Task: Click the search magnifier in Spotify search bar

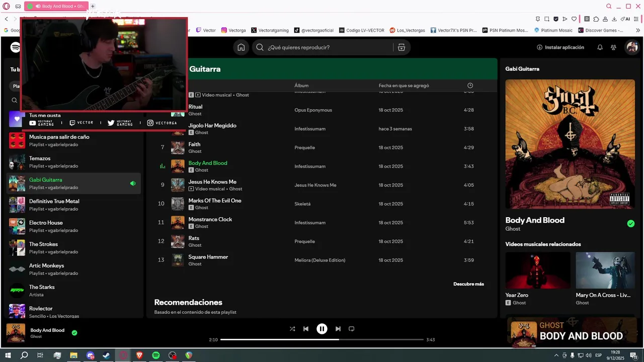Action: (260, 47)
